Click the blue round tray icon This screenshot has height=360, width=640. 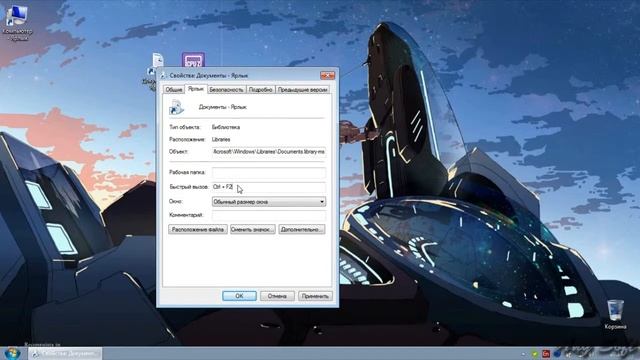point(557,353)
